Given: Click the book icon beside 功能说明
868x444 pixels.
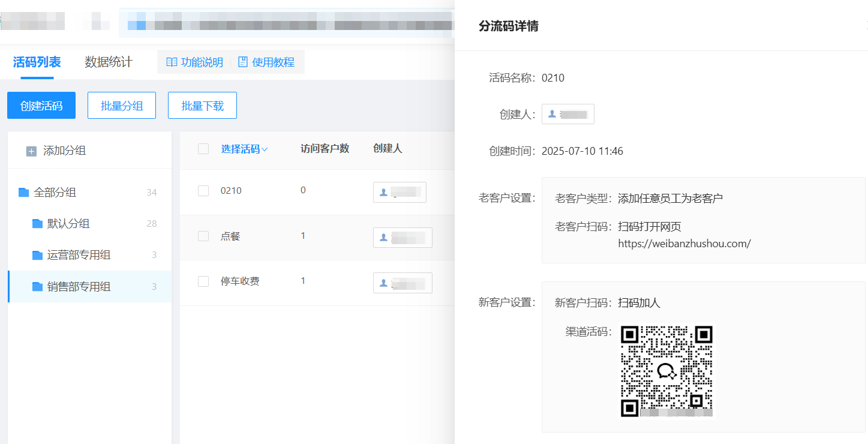Looking at the screenshot, I should [x=172, y=62].
